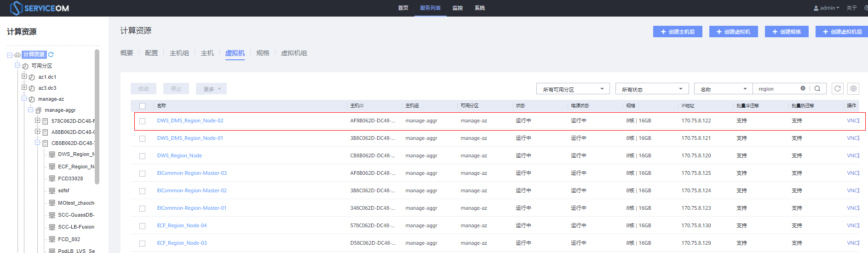868x253 pixels.
Task: Open table column settings gear
Action: [x=853, y=89]
